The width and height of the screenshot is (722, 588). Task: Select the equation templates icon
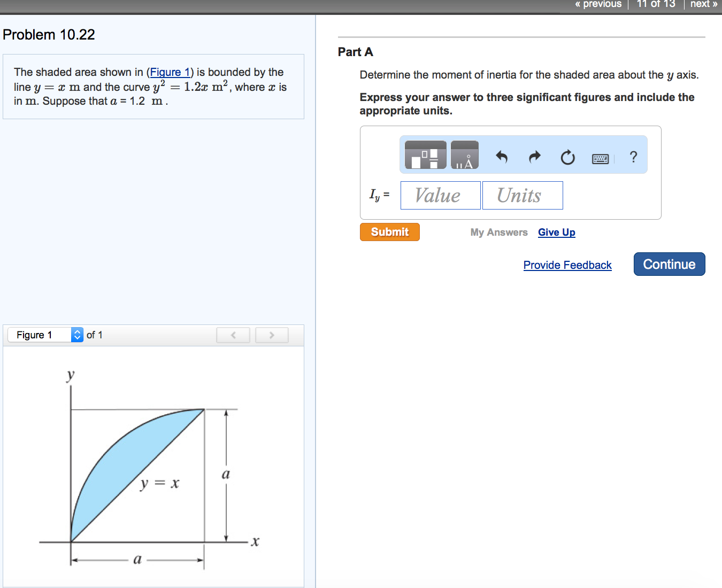[425, 154]
